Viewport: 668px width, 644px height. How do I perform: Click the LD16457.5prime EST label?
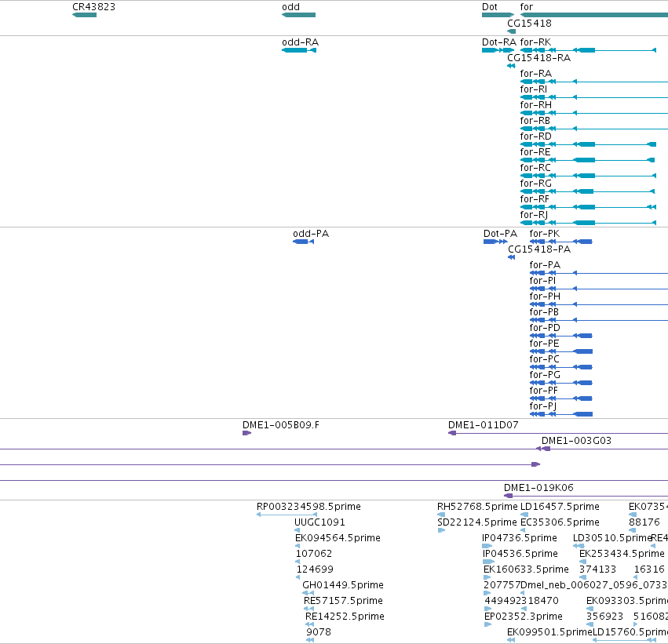(x=560, y=507)
